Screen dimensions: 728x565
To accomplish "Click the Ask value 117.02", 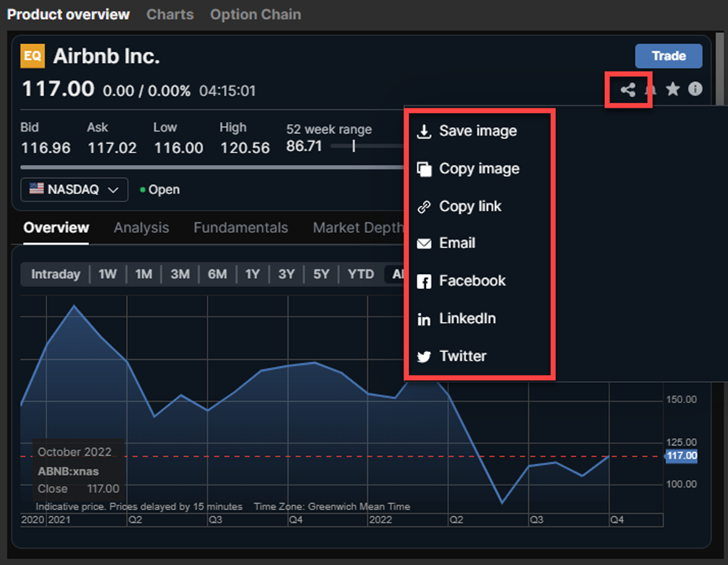I will click(112, 148).
